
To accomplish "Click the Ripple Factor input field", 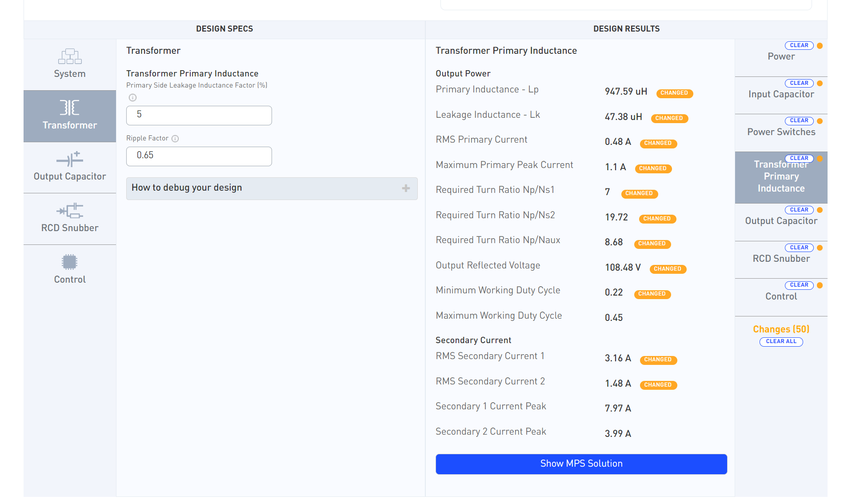I will click(x=199, y=156).
